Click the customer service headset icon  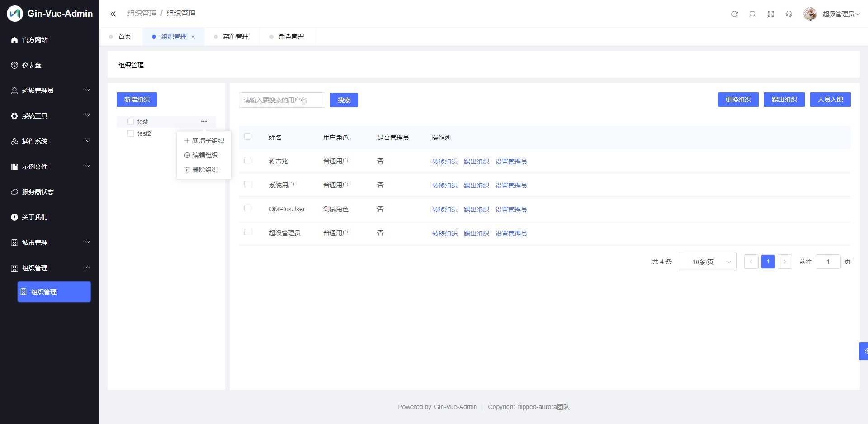coord(789,14)
